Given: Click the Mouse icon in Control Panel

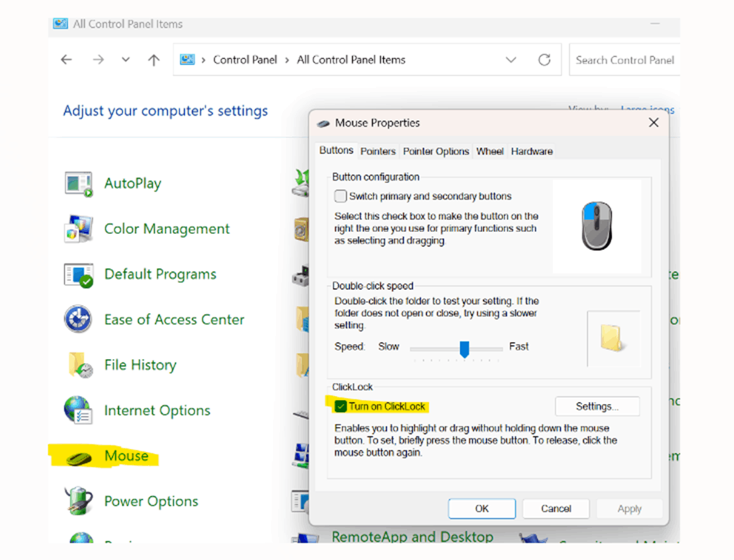Looking at the screenshot, I should coord(79,458).
